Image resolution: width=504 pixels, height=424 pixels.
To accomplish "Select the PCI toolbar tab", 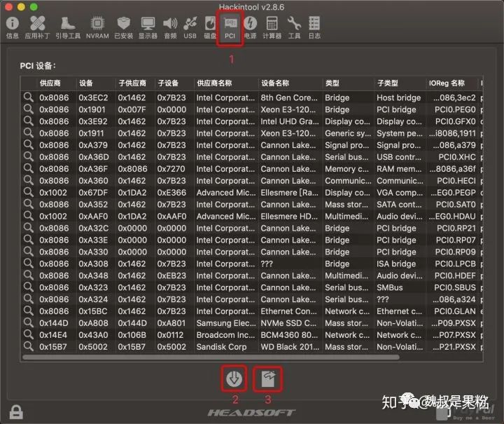I will (230, 27).
